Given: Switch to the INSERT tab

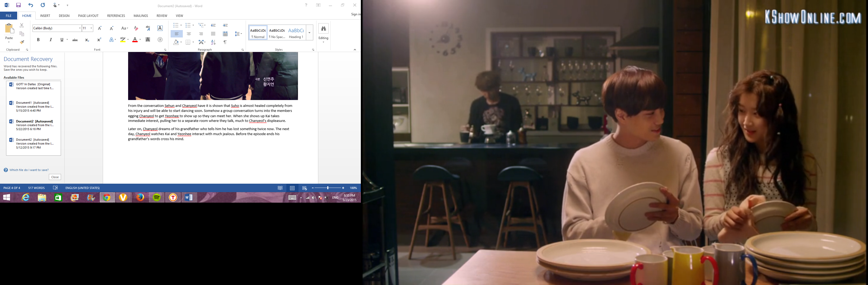Looking at the screenshot, I should click(45, 16).
